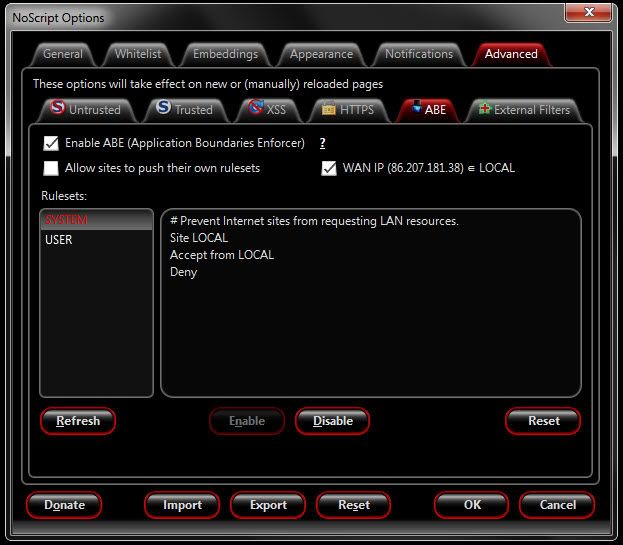Switch to the Whitelist tab

[138, 54]
